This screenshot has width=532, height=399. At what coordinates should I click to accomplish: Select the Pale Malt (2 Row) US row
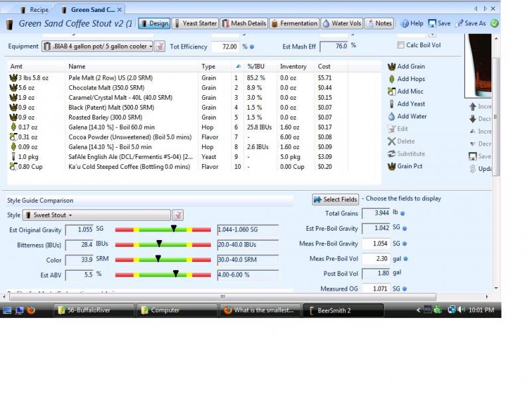click(194, 78)
